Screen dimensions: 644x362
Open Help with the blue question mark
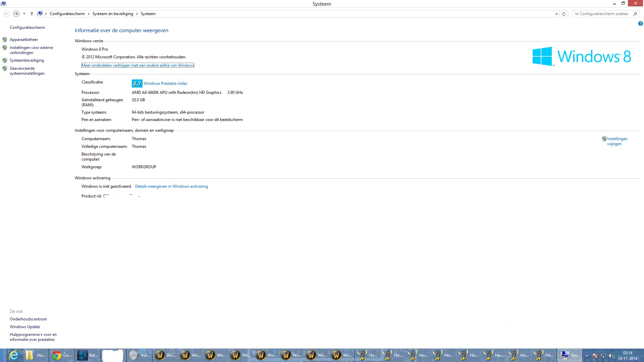click(641, 23)
